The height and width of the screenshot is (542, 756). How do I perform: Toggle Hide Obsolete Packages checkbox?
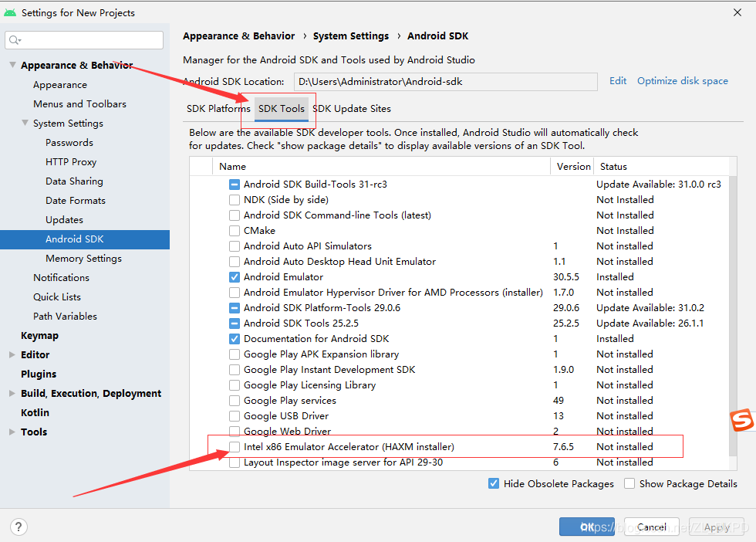click(494, 483)
